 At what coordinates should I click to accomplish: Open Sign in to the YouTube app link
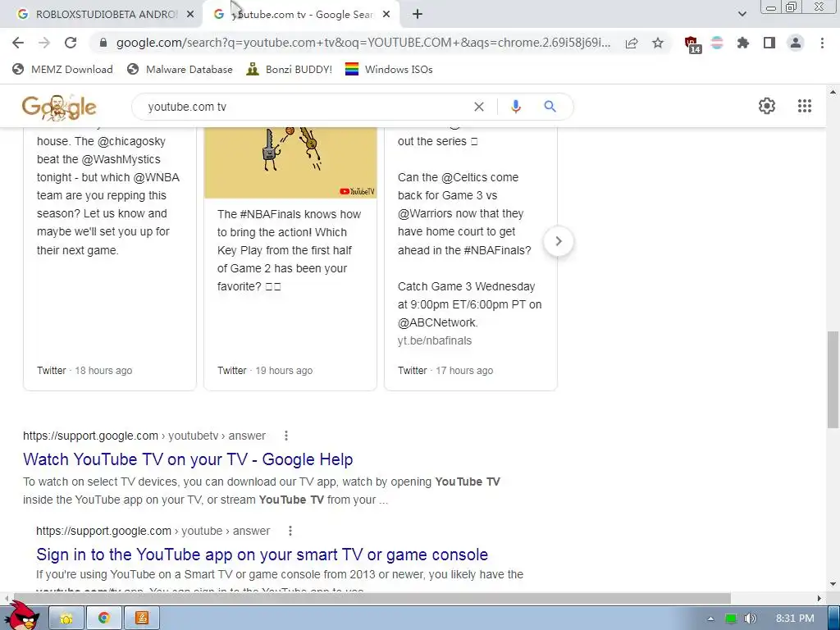coord(262,555)
